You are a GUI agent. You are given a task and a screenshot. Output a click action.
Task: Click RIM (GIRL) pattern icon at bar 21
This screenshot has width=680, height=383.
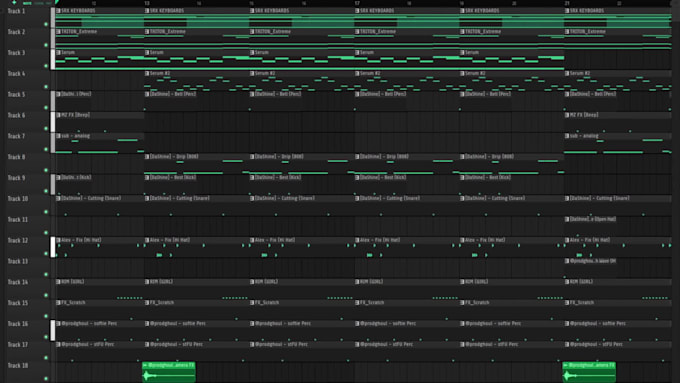[567, 282]
